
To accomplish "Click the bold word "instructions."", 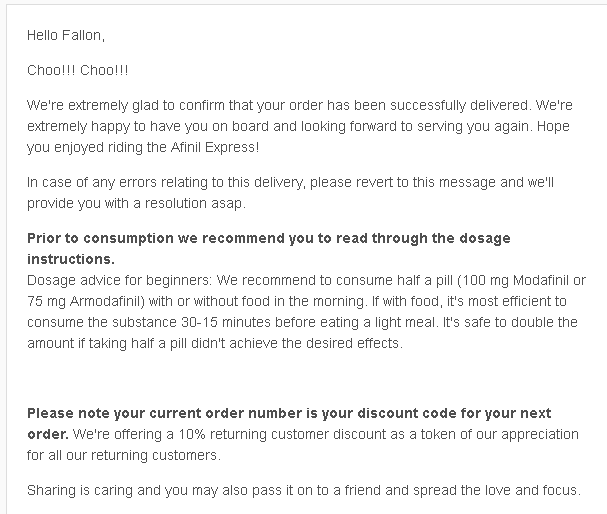I will click(71, 259).
